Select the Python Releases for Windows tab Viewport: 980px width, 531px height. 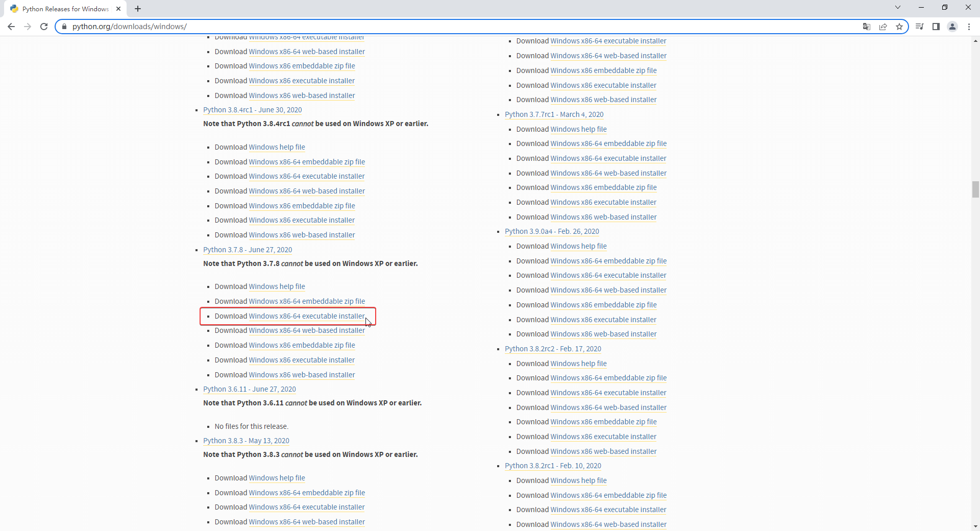tap(66, 9)
